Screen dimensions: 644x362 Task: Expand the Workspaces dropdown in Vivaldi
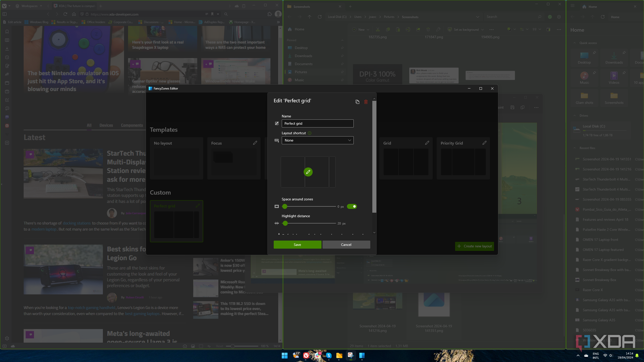29,6
